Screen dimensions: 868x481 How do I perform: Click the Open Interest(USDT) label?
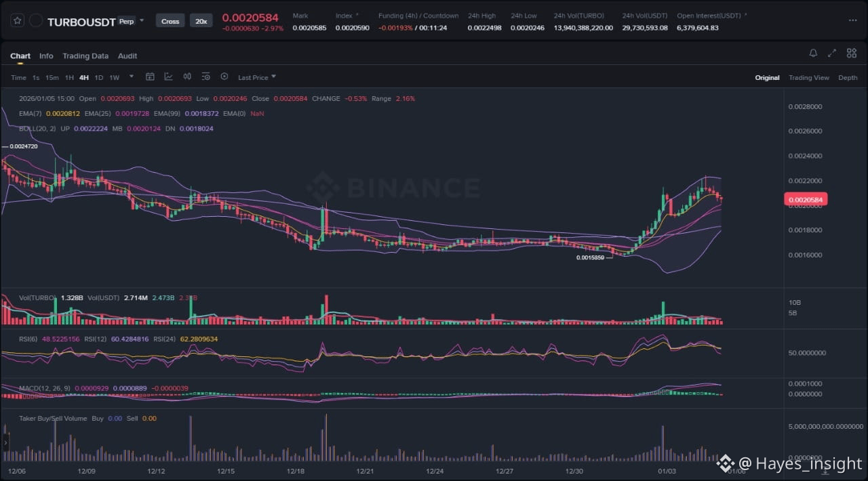coord(709,16)
